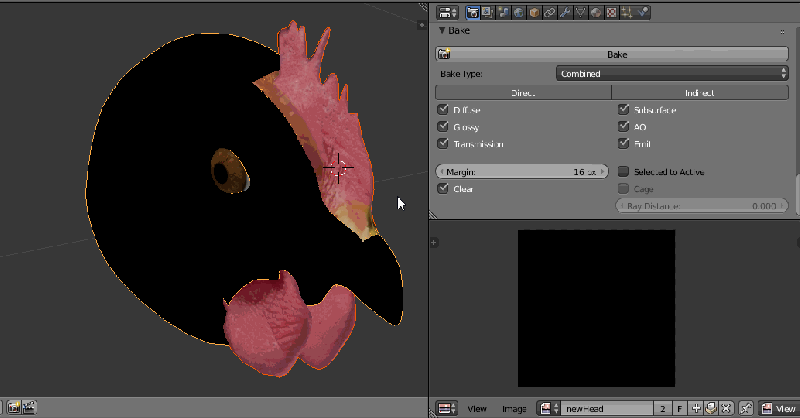Open an image with the folder icon
This screenshot has width=800, height=418.
click(711, 408)
